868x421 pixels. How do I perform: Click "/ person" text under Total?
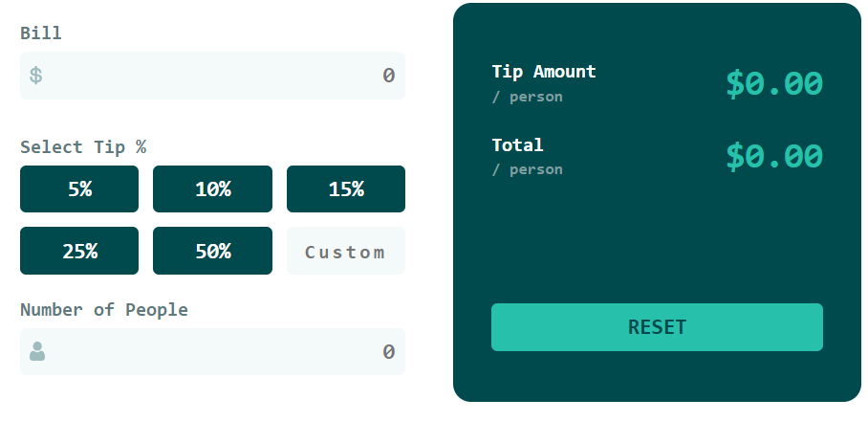527,169
